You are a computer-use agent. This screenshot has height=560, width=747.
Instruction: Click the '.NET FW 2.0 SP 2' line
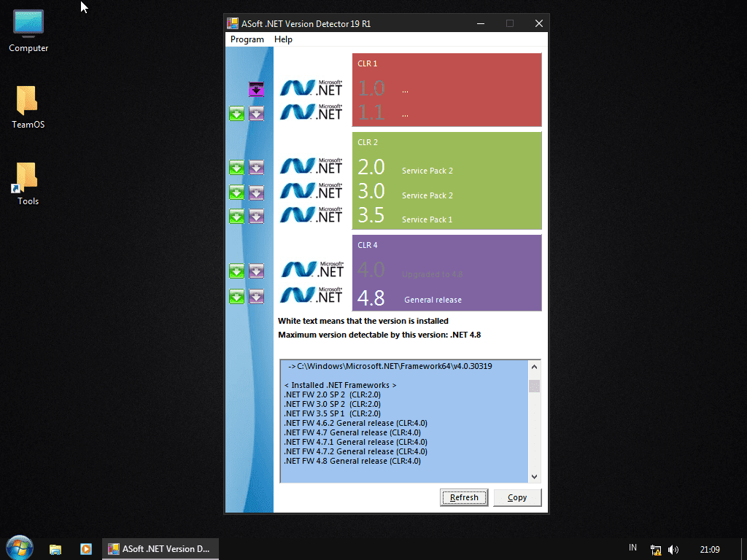coord(332,394)
